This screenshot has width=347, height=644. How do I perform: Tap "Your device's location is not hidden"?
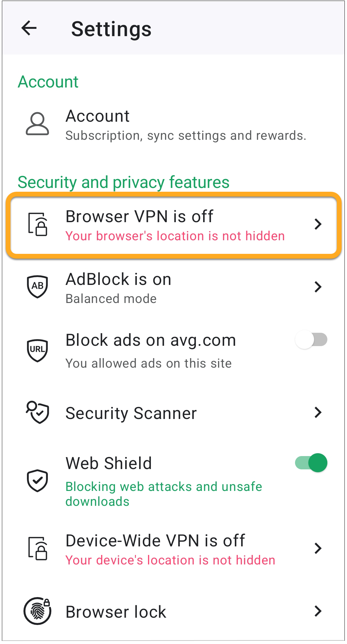click(x=170, y=560)
